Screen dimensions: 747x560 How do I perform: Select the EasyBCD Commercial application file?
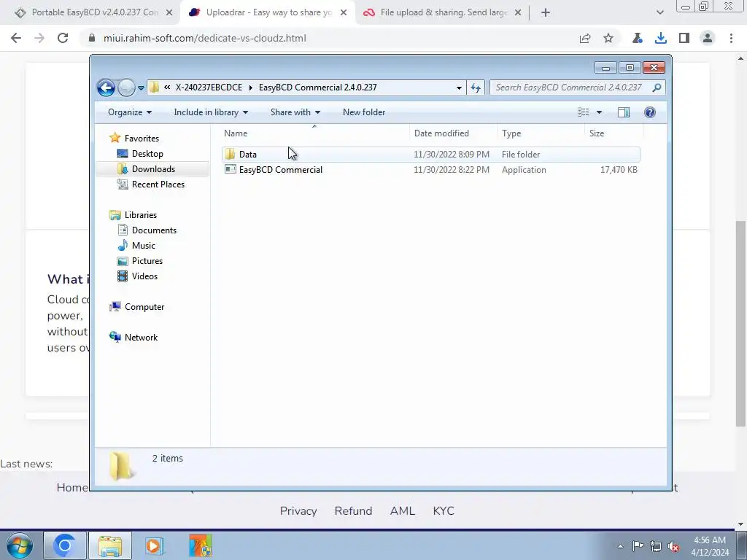point(430,170)
